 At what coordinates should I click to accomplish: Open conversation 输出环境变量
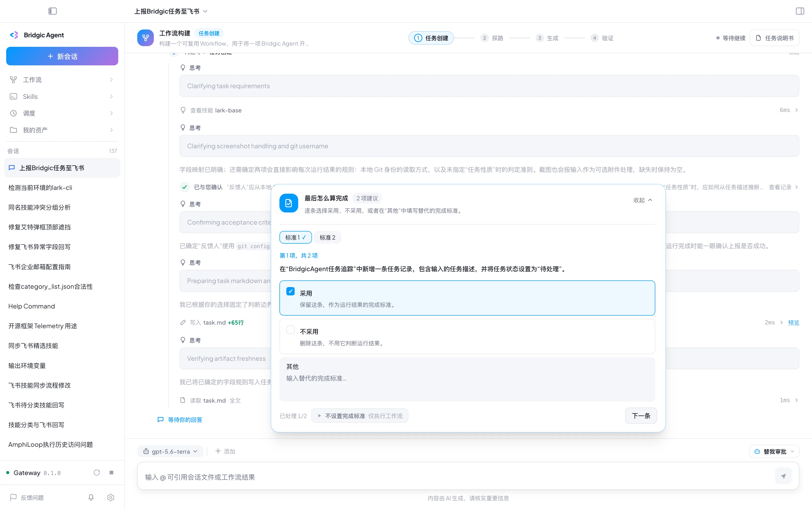tap(62, 365)
